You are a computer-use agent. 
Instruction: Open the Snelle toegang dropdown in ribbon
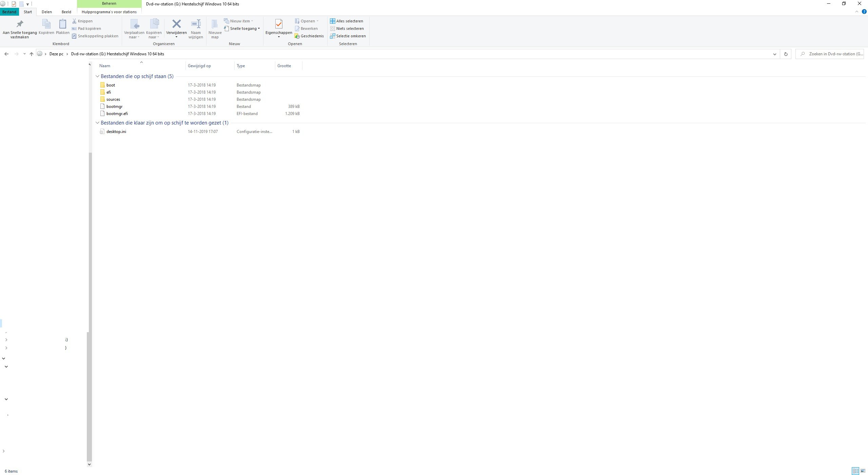click(x=245, y=28)
